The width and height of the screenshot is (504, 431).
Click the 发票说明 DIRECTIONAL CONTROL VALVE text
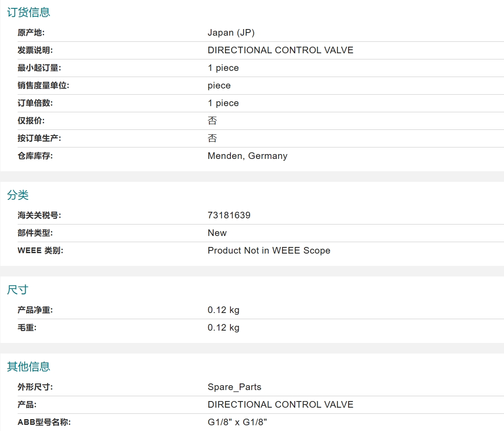[280, 50]
